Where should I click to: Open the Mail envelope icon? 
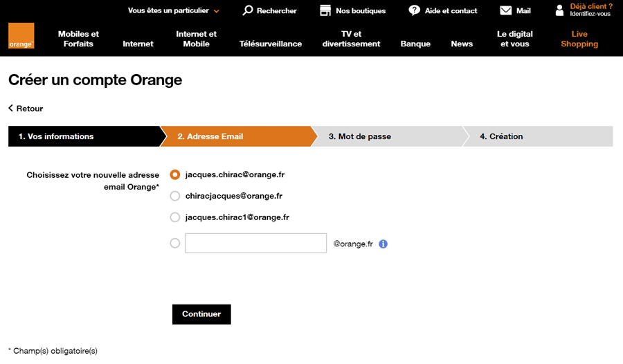pos(505,10)
